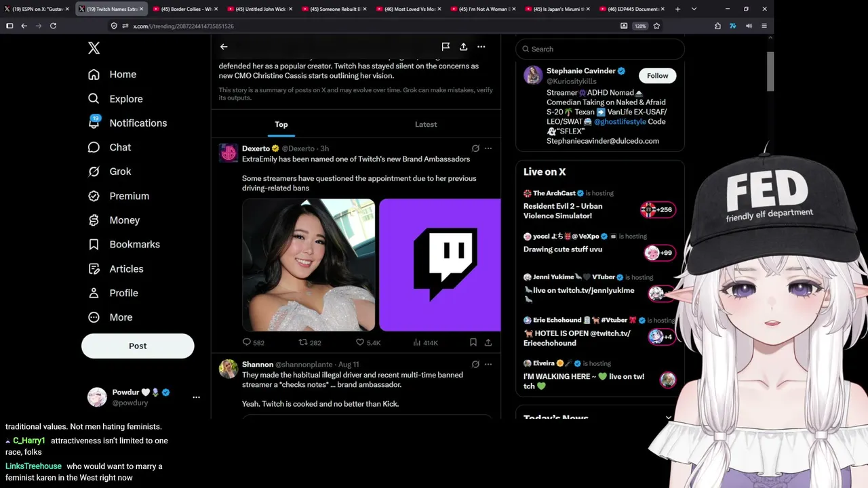Viewport: 868px width, 488px height.
Task: Click the browser back arrow
Action: [x=24, y=26]
